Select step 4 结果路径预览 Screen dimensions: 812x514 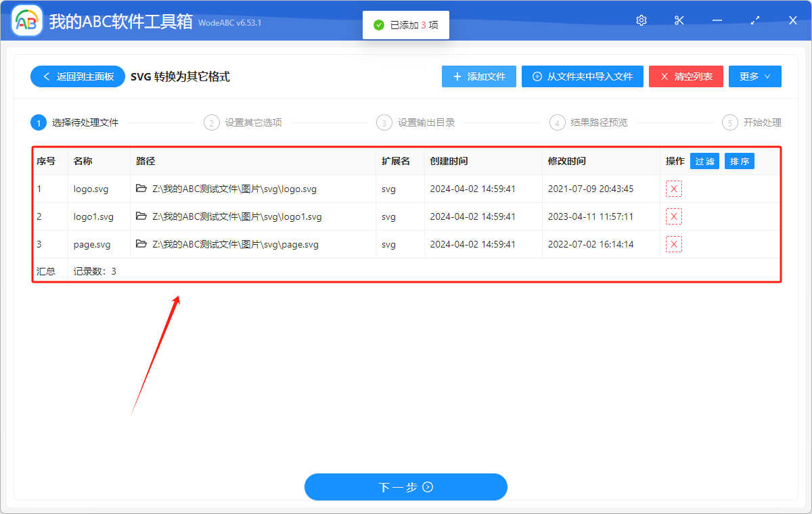(589, 122)
